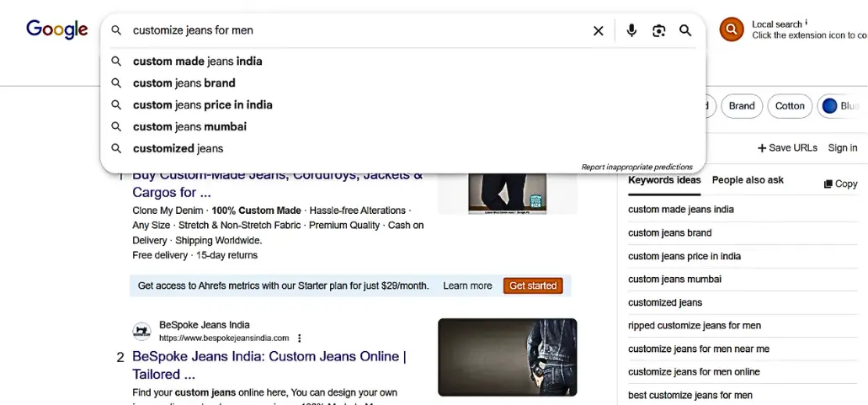Open search by image camera icon
This screenshot has width=868, height=405.
point(658,30)
